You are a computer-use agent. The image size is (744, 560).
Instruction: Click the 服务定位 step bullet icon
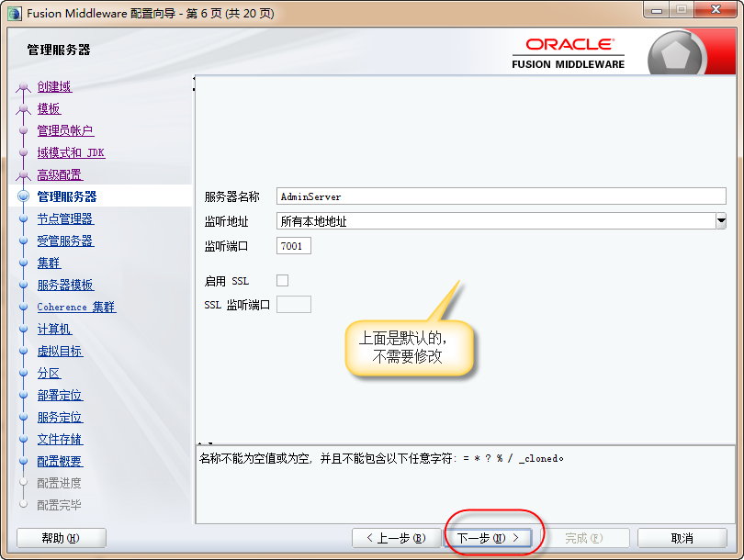[x=23, y=417]
